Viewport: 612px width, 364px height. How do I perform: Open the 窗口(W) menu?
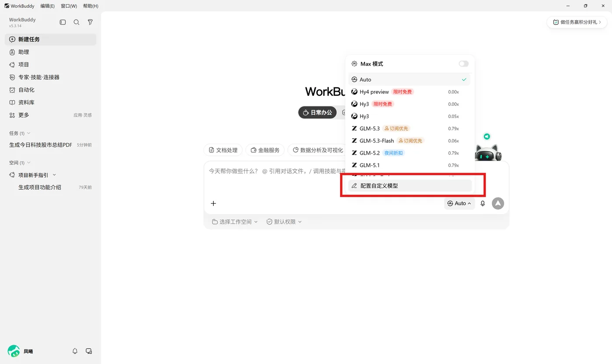(x=69, y=6)
